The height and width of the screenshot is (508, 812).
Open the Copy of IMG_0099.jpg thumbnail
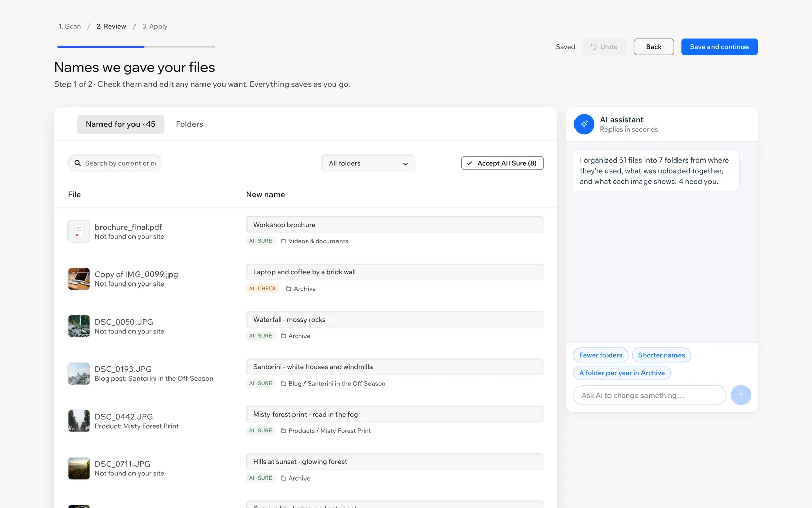pos(79,279)
